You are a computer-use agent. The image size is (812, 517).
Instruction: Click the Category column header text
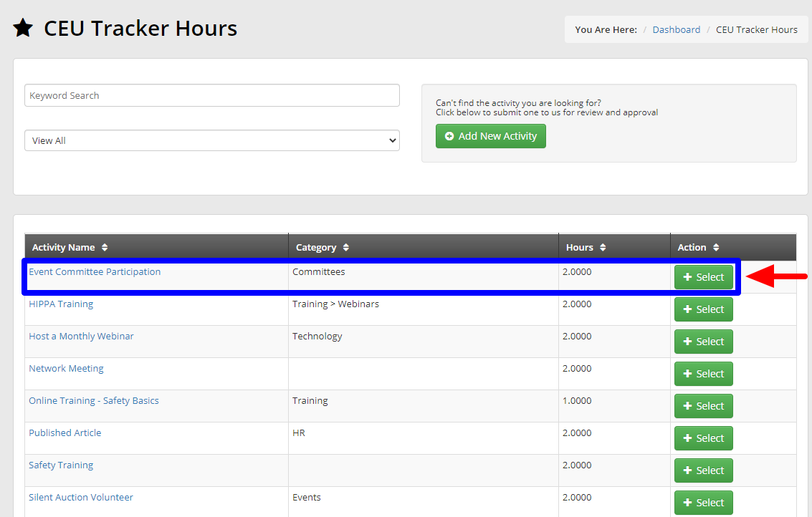pyautogui.click(x=316, y=247)
